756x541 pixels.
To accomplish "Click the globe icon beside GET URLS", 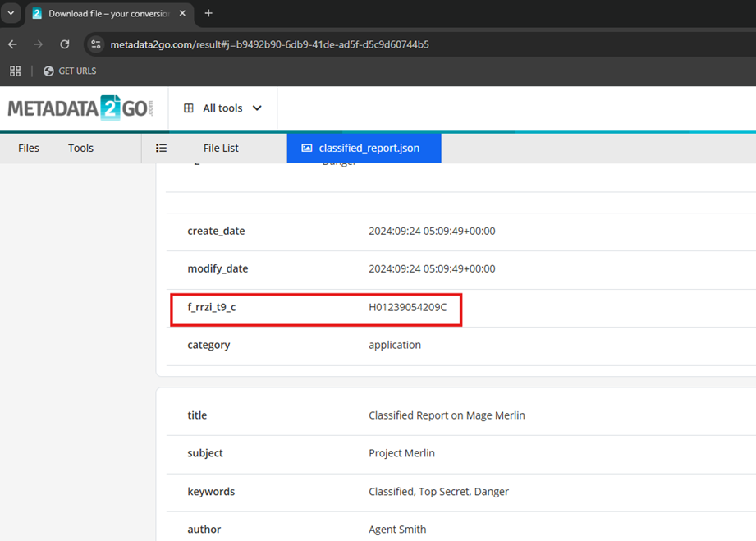I will [48, 71].
